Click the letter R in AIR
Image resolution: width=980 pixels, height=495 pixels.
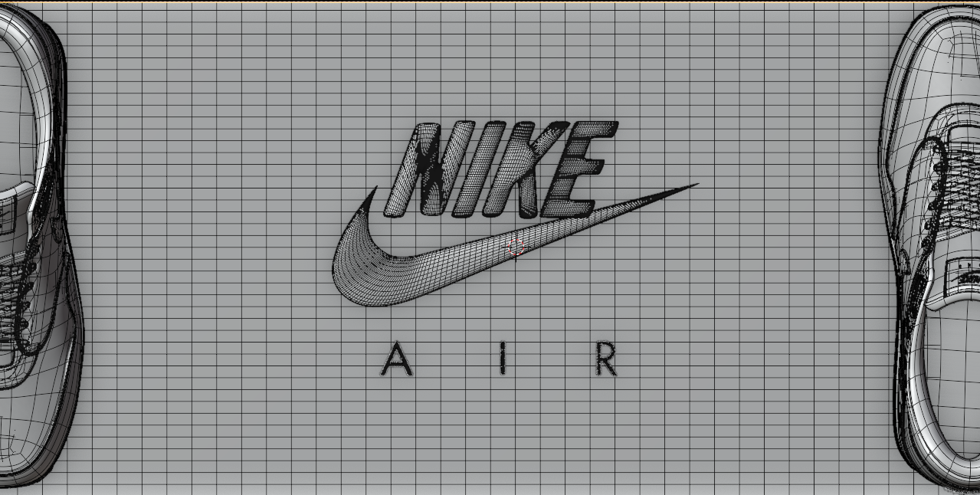pyautogui.click(x=607, y=359)
